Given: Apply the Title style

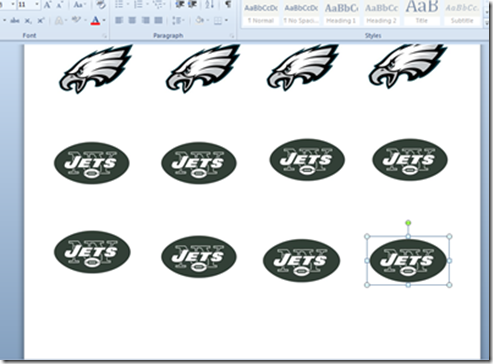Looking at the screenshot, I should [422, 13].
